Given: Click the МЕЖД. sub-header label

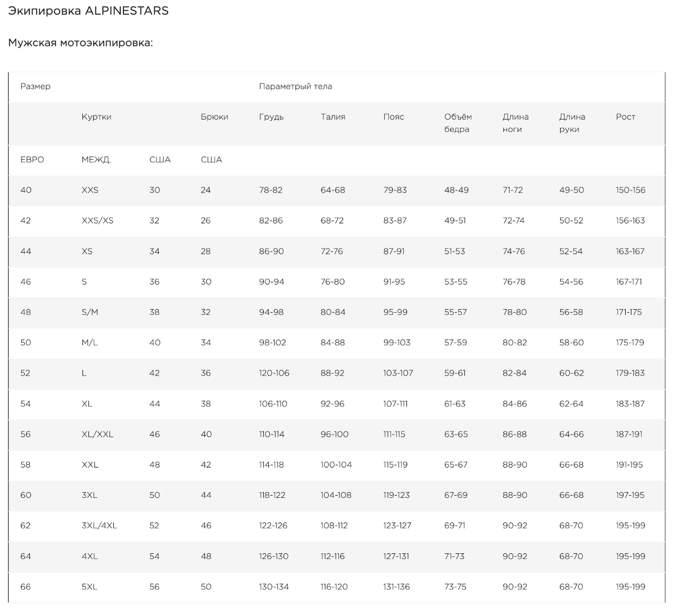Looking at the screenshot, I should [x=96, y=160].
